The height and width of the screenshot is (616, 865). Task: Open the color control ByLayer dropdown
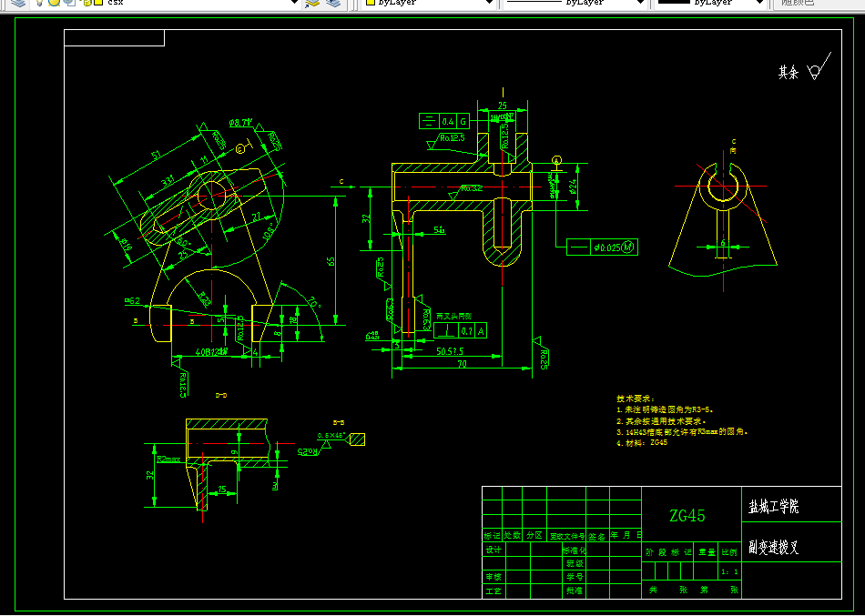(489, 3)
